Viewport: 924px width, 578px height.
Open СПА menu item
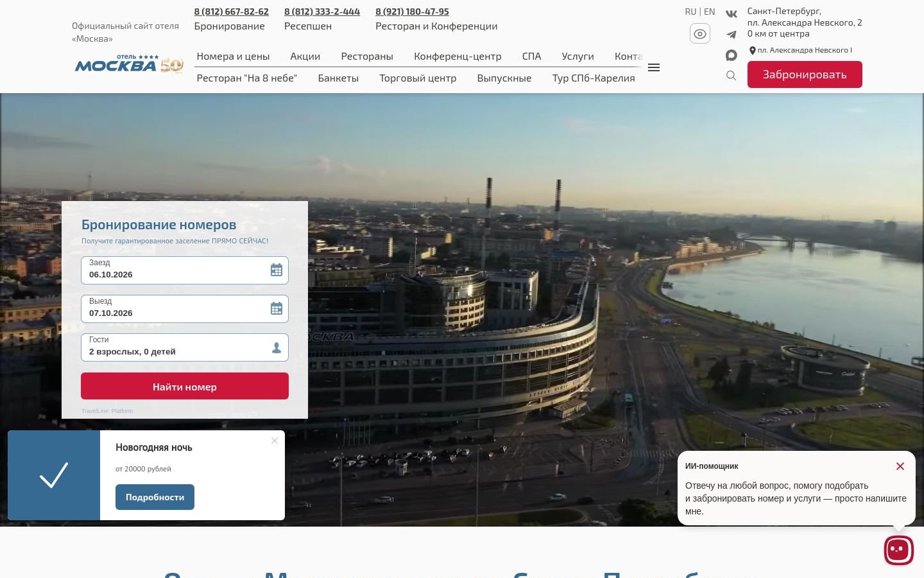pos(531,56)
